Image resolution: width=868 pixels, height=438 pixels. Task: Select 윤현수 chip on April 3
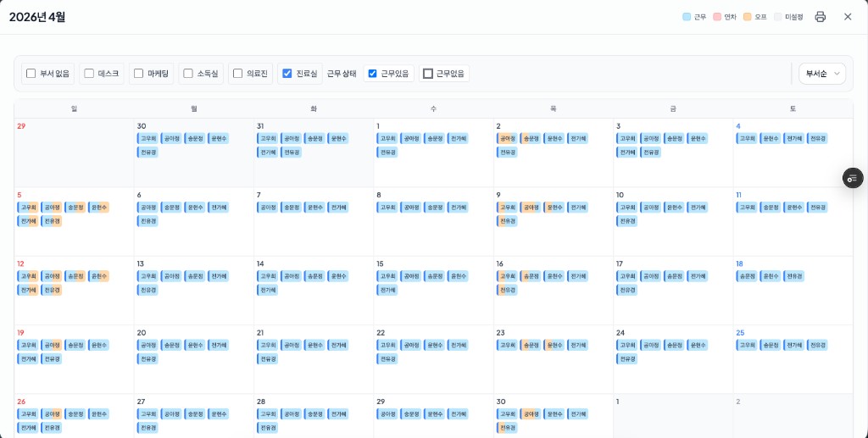[698, 138]
